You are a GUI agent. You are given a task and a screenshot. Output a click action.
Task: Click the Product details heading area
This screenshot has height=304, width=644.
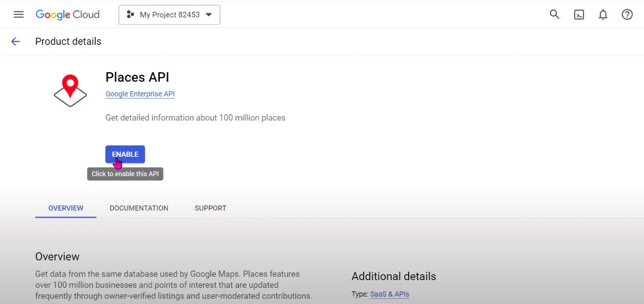point(68,41)
